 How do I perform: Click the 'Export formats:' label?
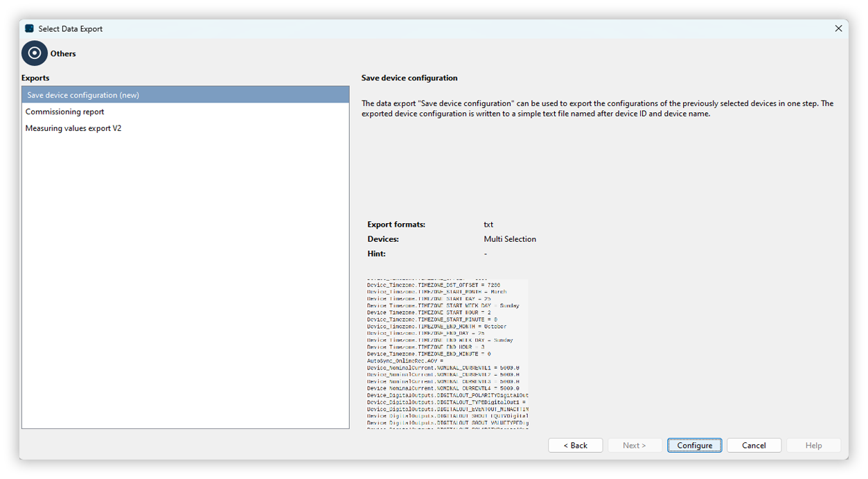point(396,225)
